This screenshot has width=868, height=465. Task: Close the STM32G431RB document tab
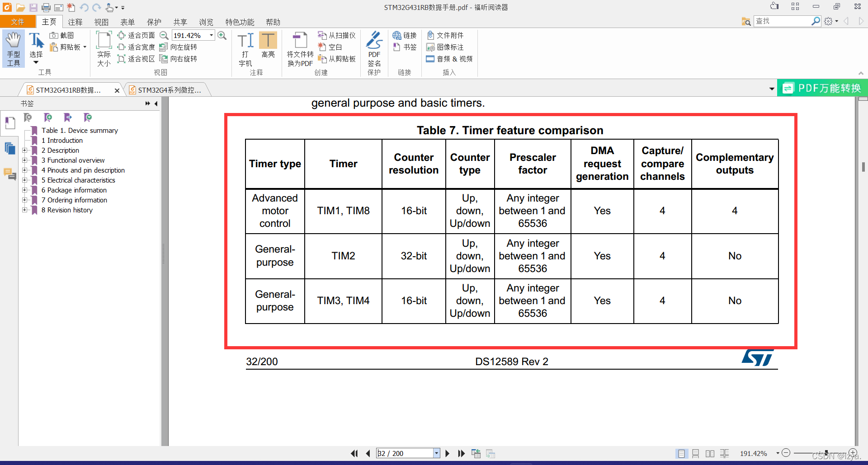pyautogui.click(x=117, y=90)
